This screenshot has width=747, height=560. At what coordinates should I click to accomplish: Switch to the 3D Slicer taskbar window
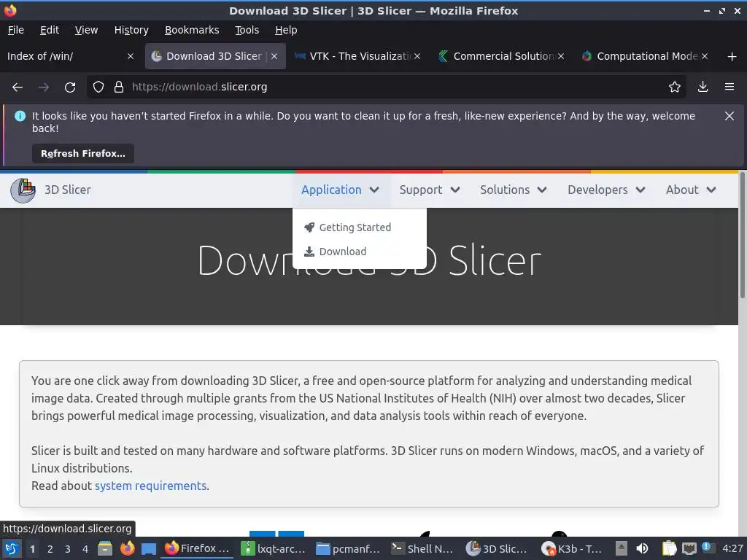pyautogui.click(x=498, y=548)
